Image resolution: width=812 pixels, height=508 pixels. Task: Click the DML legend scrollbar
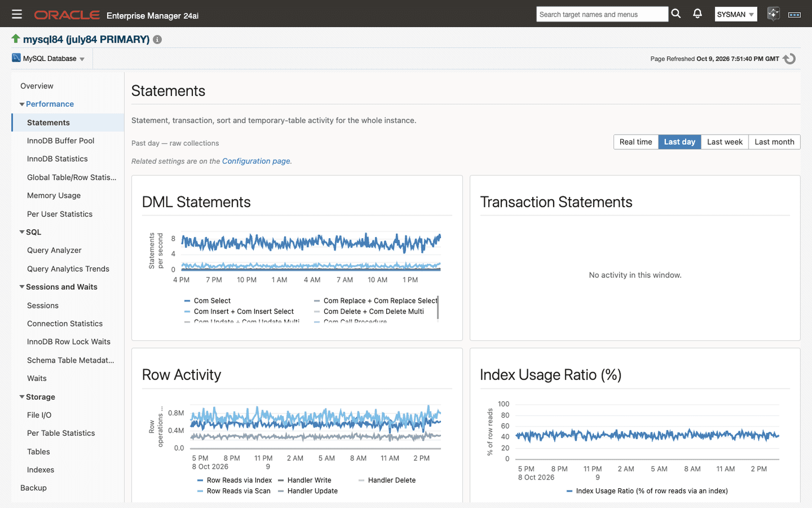pyautogui.click(x=437, y=307)
